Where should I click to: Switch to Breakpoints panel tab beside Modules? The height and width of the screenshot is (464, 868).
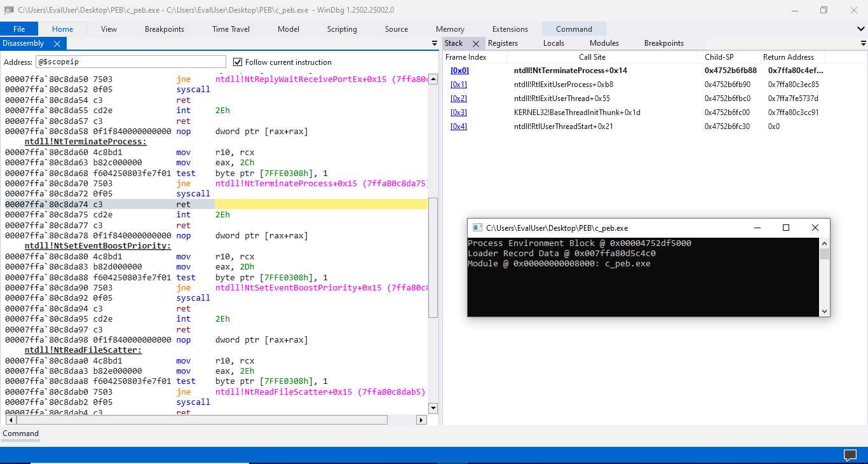point(663,43)
